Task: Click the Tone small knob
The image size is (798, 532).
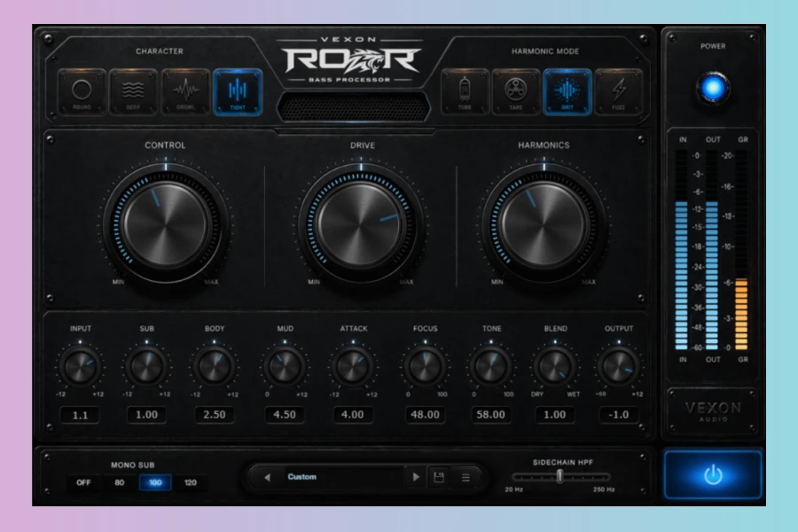Action: pos(491,366)
